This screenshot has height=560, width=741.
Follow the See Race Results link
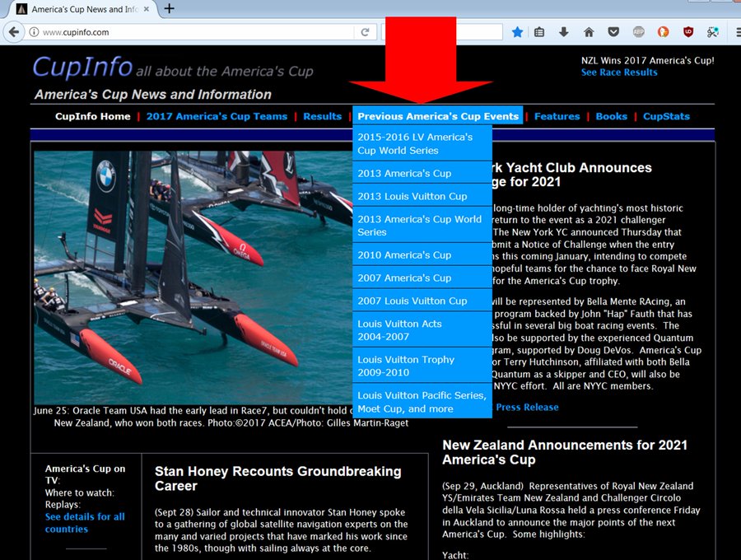619,72
